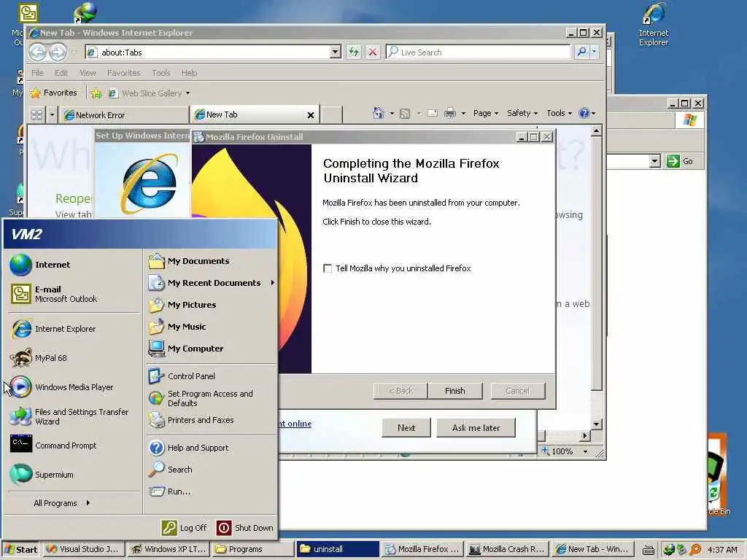Close the New Tab tab
Screen dimensions: 747x560
point(311,114)
